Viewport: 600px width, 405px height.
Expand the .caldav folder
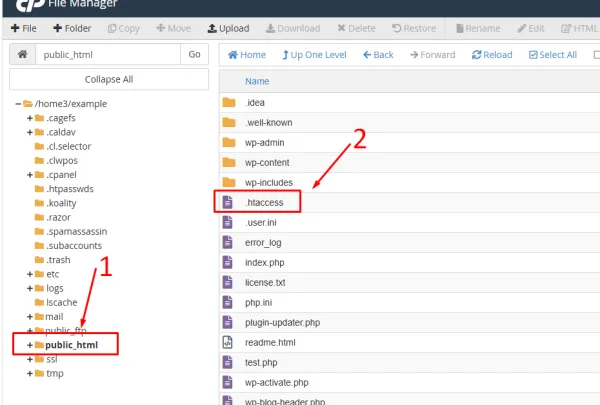point(30,132)
